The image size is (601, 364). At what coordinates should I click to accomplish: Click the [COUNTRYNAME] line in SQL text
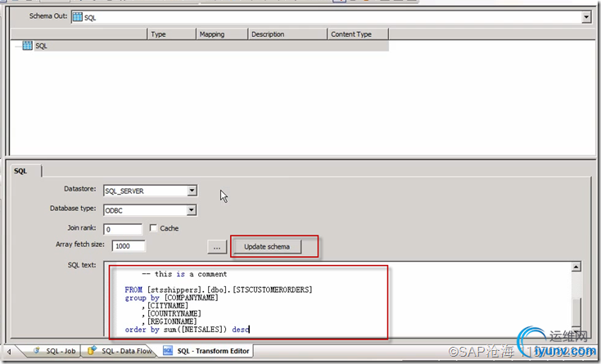[171, 313]
